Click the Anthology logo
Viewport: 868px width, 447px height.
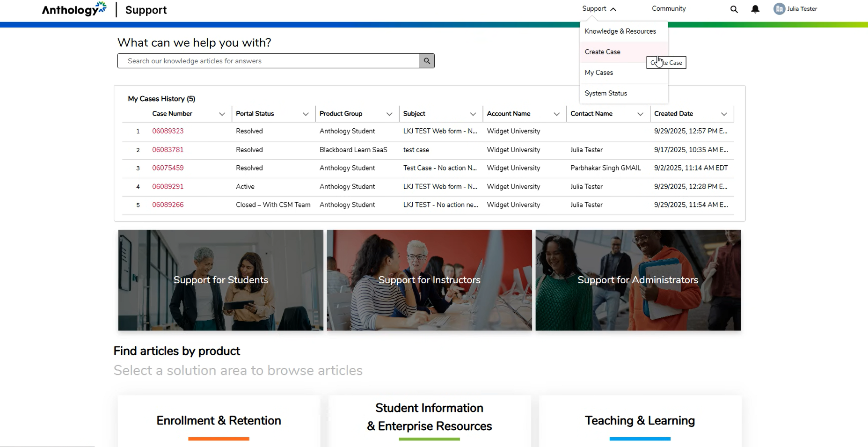tap(74, 9)
